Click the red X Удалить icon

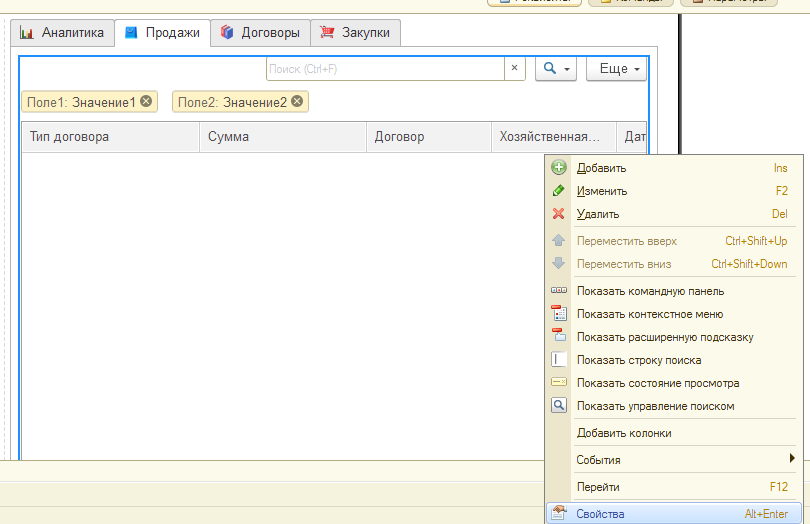click(559, 214)
